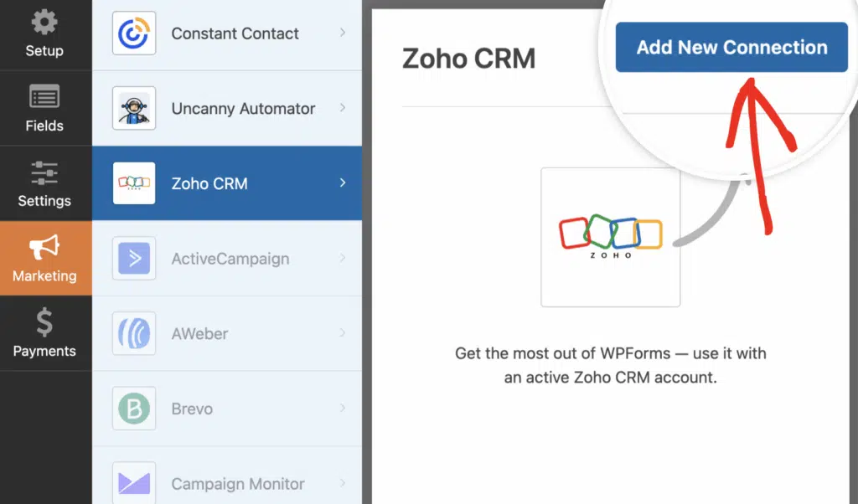Expand the Constant Contact row chevron
The width and height of the screenshot is (858, 504).
point(343,33)
